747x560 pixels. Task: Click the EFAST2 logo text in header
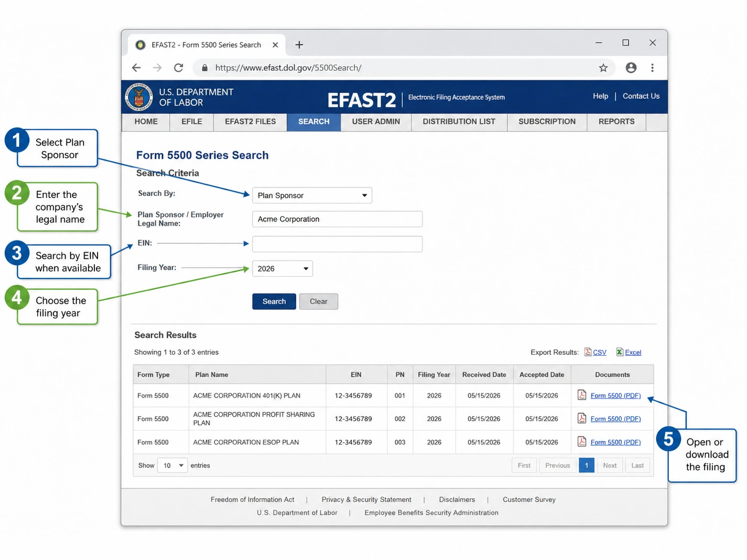(362, 100)
